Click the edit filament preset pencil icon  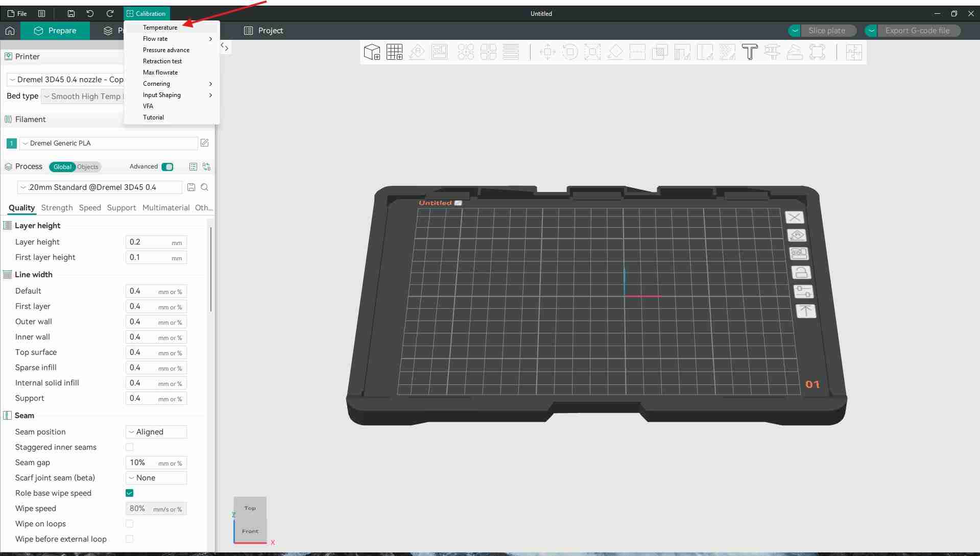(205, 143)
